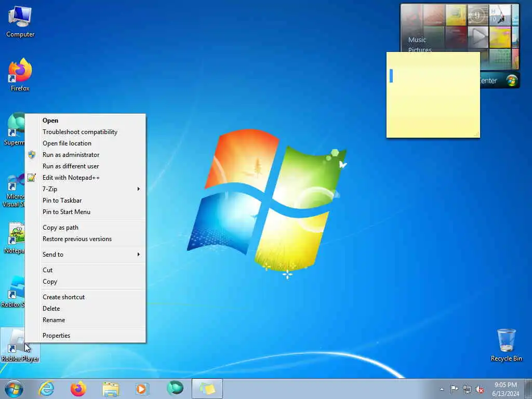Open Windows Media Player from the taskbar

142,389
